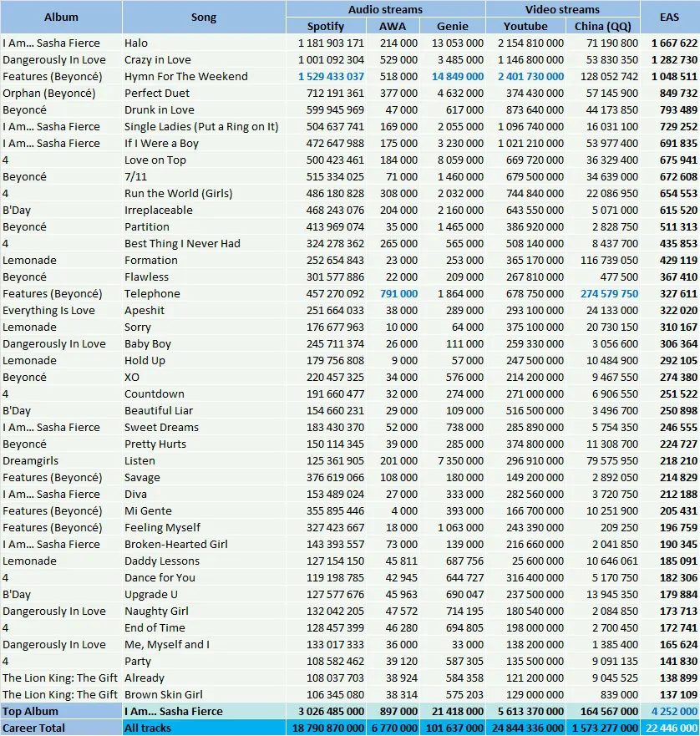Screen dimensions: 700x736
Task: Select the Audio streams group header
Action: pos(385,9)
